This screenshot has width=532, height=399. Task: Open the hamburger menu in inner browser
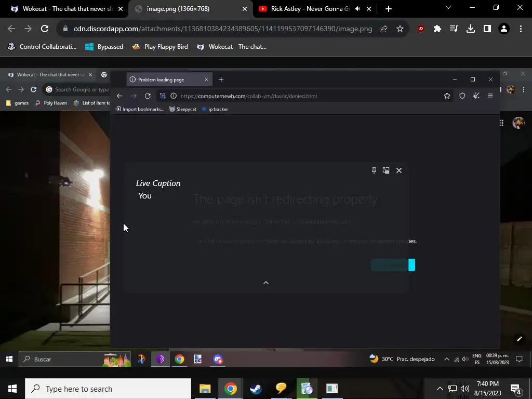tap(490, 96)
